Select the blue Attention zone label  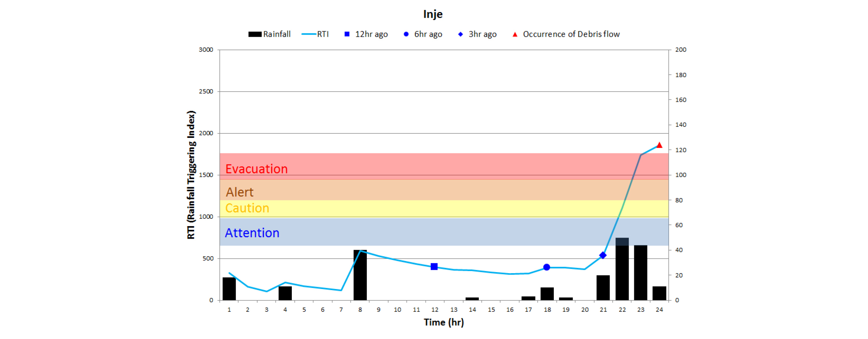(x=252, y=233)
